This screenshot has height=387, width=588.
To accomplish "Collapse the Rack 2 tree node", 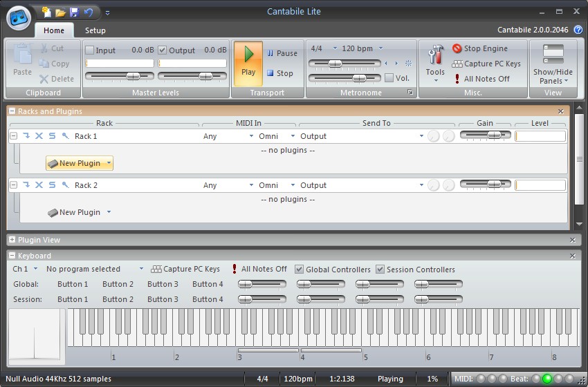I will 14,185.
